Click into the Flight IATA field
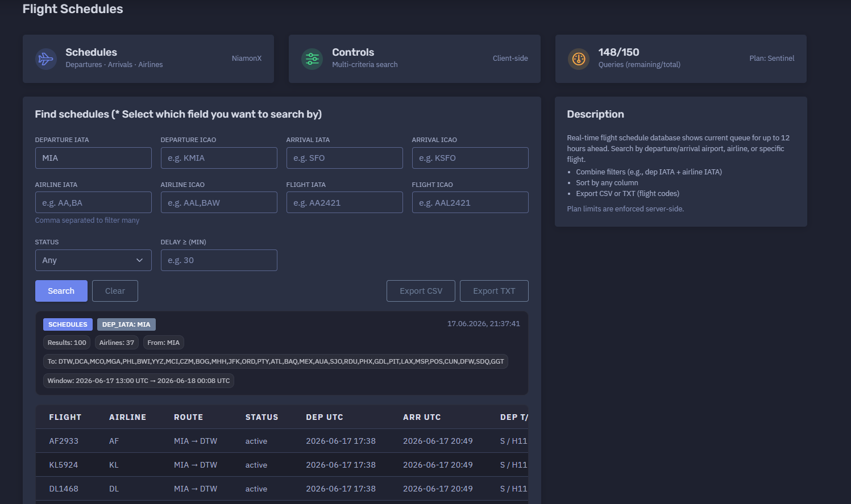Viewport: 851px width, 504px height. pyautogui.click(x=344, y=202)
